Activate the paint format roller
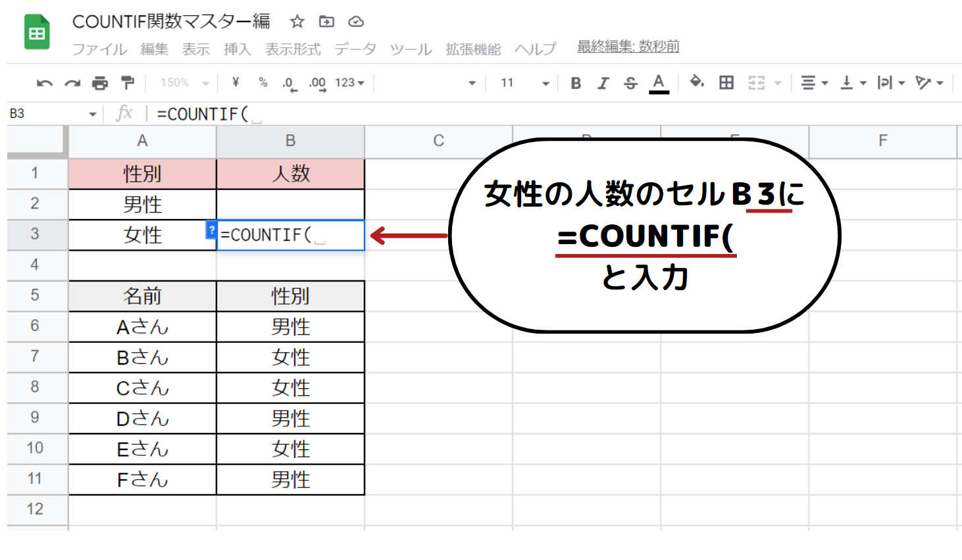The image size is (962, 560). click(x=128, y=83)
